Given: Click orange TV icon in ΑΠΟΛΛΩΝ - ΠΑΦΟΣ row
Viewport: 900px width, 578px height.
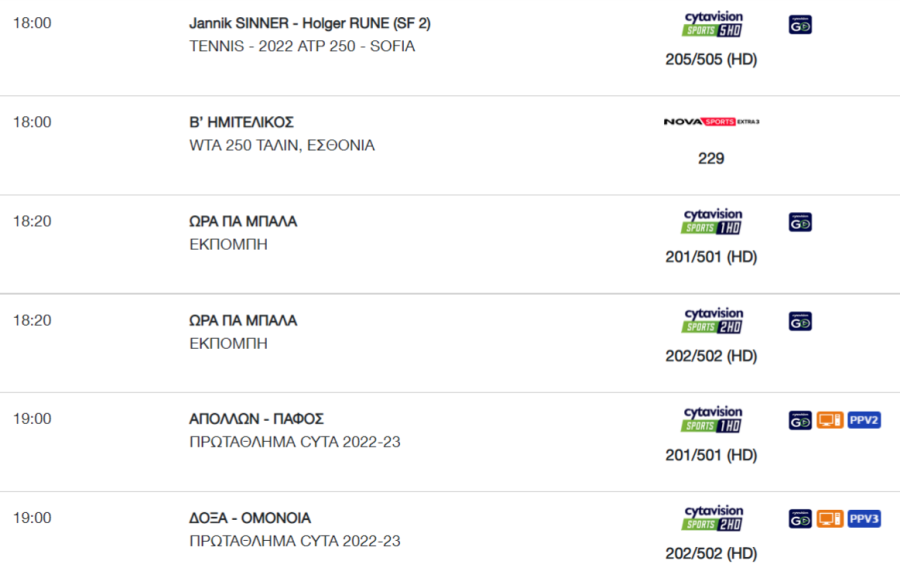Looking at the screenshot, I should tap(830, 420).
